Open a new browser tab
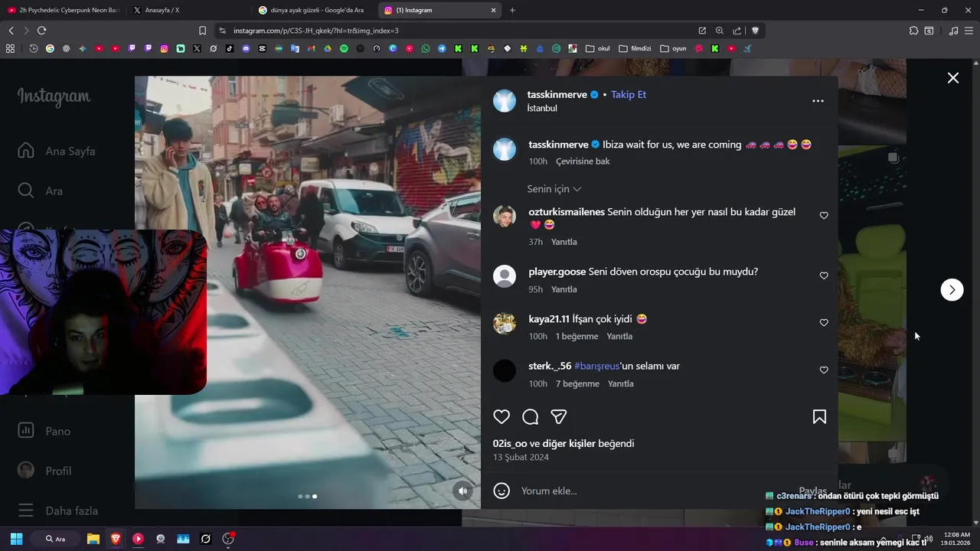The width and height of the screenshot is (980, 551). (x=512, y=10)
